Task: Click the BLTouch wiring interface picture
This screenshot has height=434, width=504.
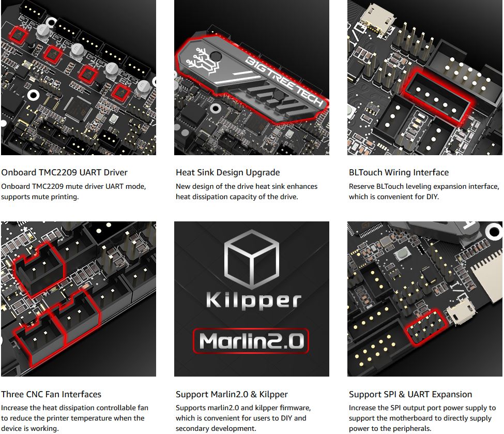Action: (425, 77)
